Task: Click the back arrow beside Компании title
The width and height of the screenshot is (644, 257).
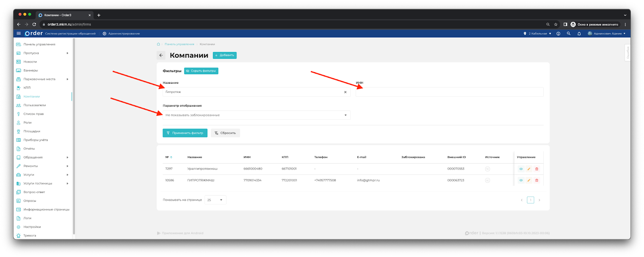Action: pyautogui.click(x=161, y=55)
